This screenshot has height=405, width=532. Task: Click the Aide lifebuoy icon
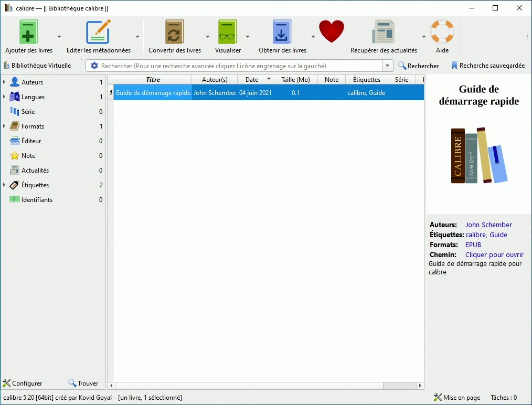(442, 33)
